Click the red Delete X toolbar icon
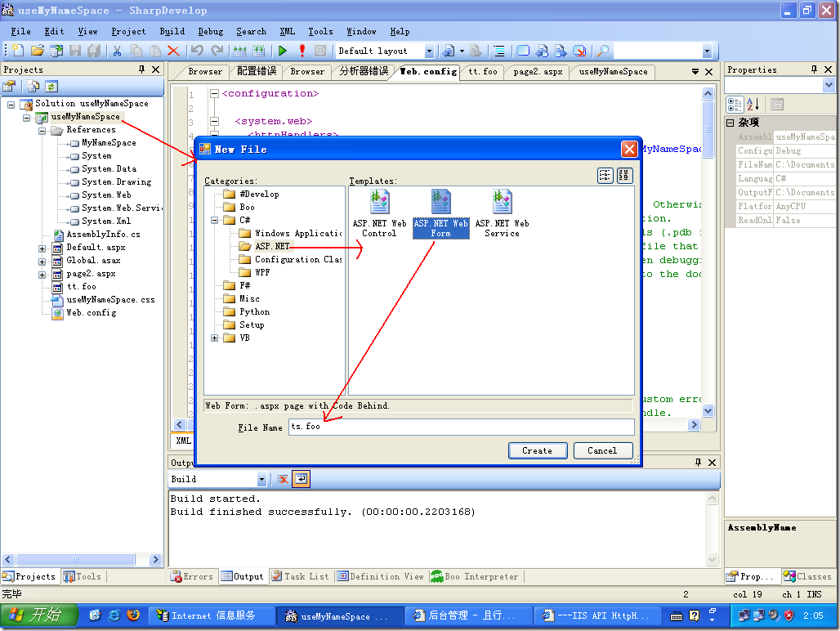Screen dimensions: 840x631 173,51
